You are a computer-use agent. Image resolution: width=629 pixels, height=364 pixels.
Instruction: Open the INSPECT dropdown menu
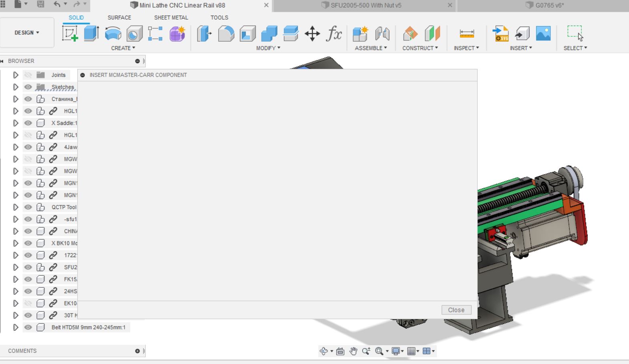pos(466,48)
